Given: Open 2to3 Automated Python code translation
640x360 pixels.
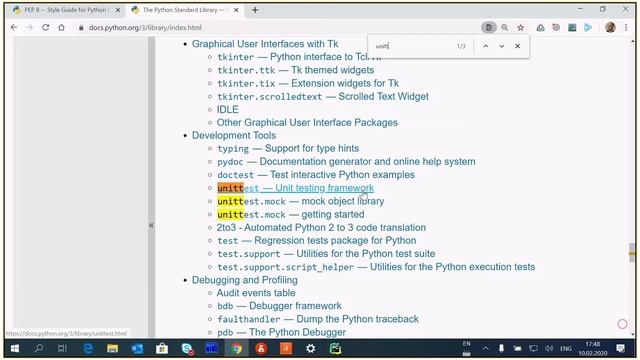Looking at the screenshot, I should (x=321, y=227).
